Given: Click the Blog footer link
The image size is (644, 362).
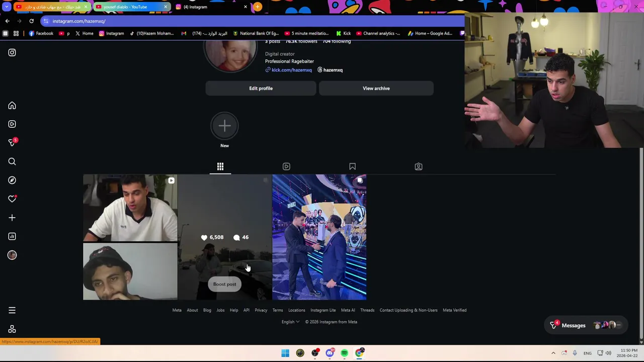Looking at the screenshot, I should click(207, 310).
